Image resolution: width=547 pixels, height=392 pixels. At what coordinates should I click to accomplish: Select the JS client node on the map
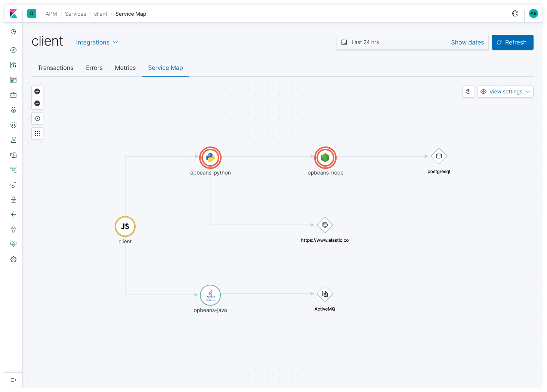click(125, 226)
